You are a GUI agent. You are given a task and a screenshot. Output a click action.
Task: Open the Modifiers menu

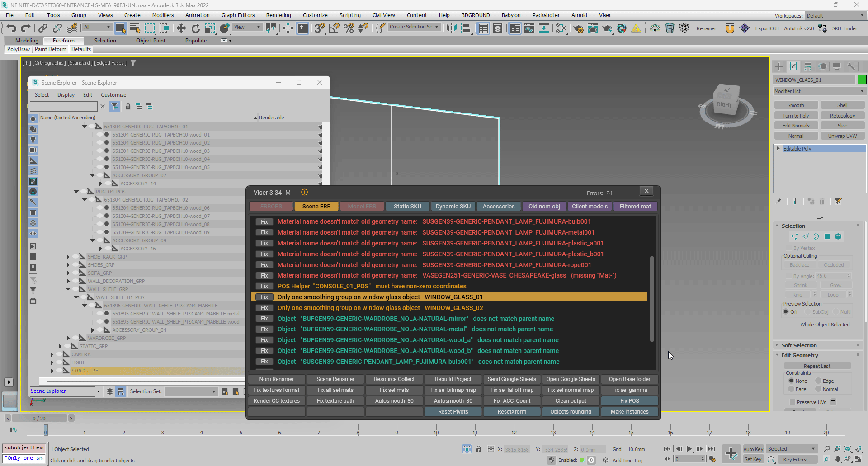click(x=163, y=15)
